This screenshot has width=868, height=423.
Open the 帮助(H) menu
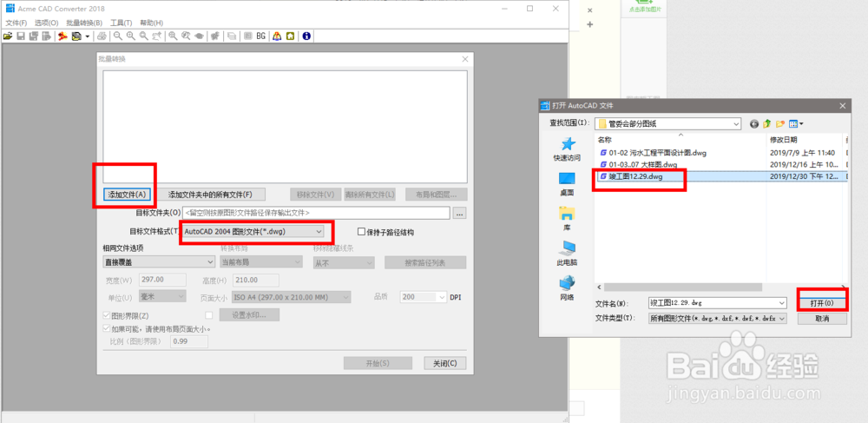coord(151,23)
